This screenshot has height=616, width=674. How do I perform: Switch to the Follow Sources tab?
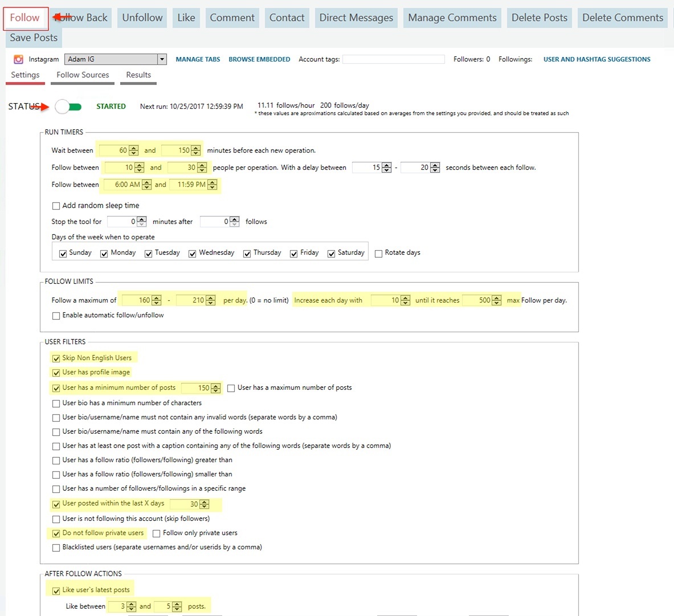tap(83, 75)
